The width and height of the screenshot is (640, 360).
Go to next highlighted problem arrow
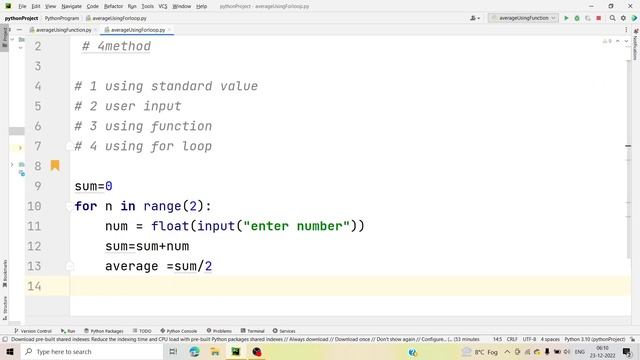coord(626,41)
